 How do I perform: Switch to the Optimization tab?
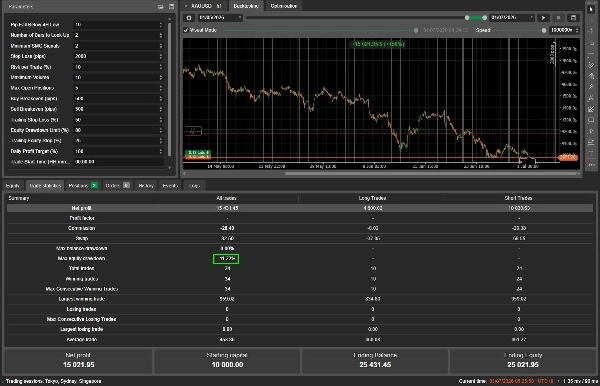point(284,6)
